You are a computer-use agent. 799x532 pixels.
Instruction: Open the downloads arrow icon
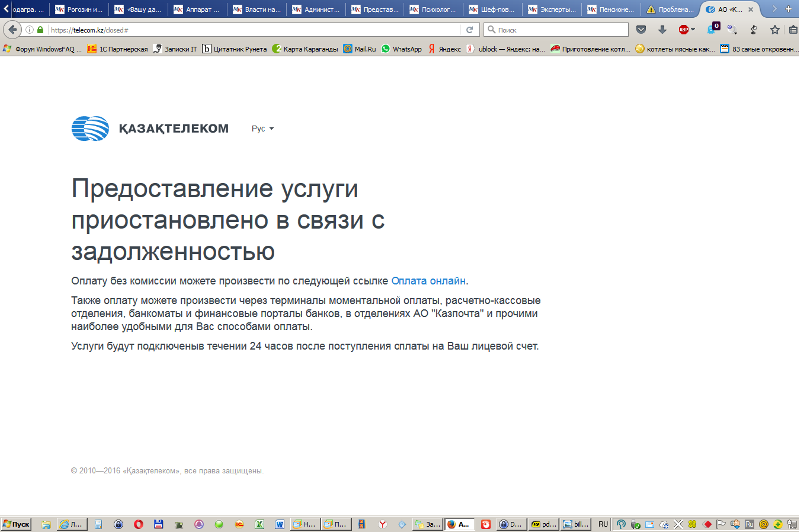pos(662,30)
